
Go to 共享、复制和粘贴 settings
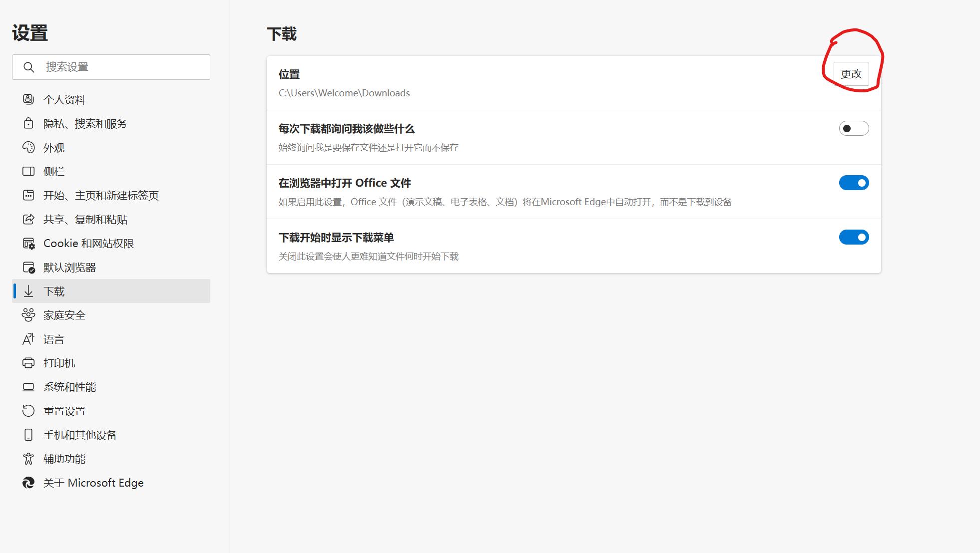pyautogui.click(x=111, y=219)
